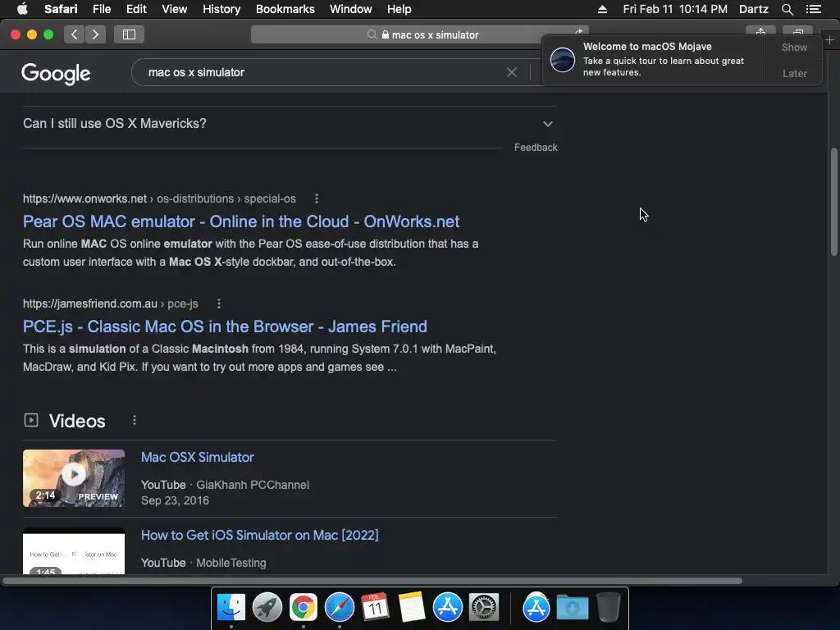840x630 pixels.
Task: Click the horizontal scrollbar thumb
Action: point(372,581)
